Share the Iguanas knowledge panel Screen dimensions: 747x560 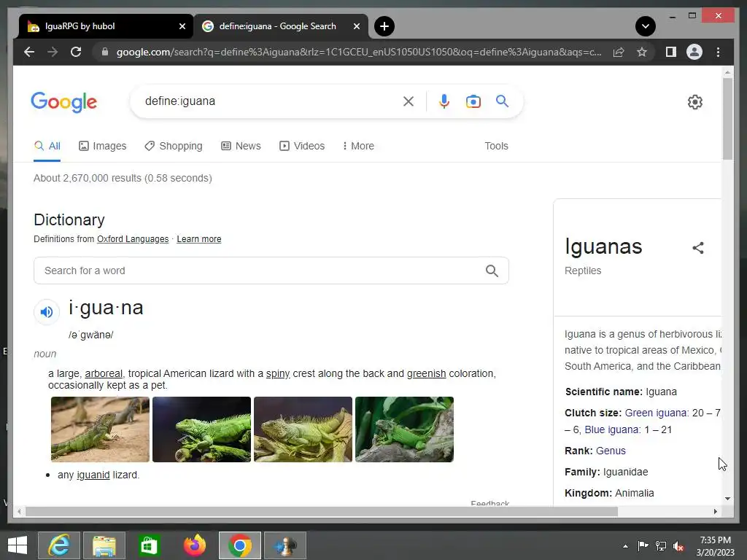698,248
